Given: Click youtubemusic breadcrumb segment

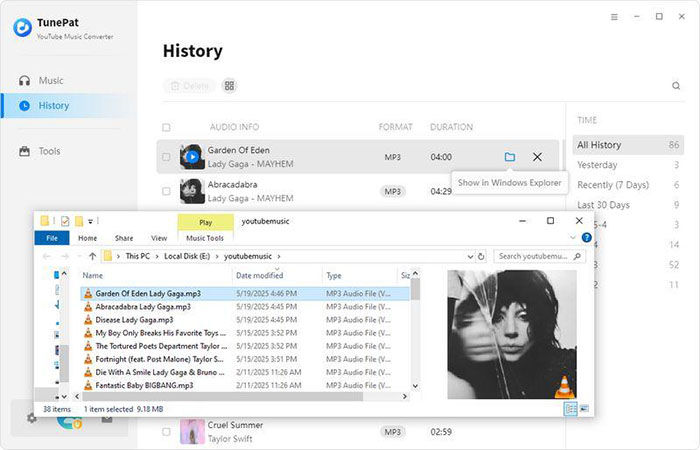Looking at the screenshot, I should (248, 256).
